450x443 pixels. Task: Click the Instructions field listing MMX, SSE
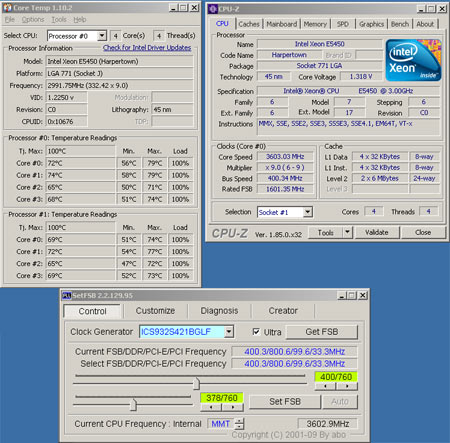tap(348, 127)
